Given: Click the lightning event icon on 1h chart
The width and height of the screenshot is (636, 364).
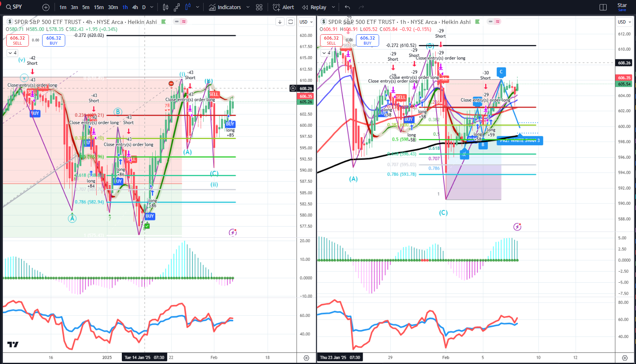Looking at the screenshot, I should tap(517, 227).
